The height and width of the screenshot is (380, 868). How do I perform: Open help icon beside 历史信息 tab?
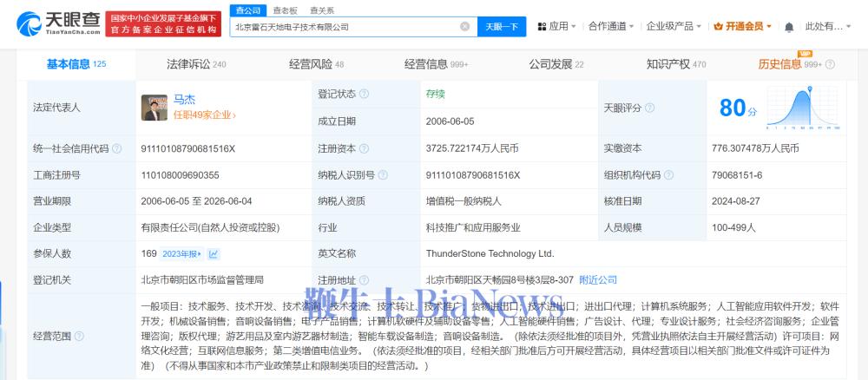pos(830,65)
